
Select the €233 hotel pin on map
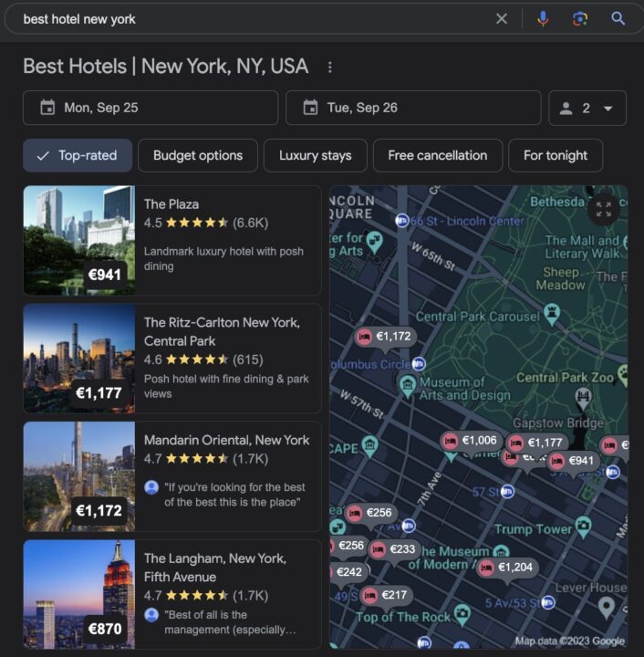coord(394,549)
